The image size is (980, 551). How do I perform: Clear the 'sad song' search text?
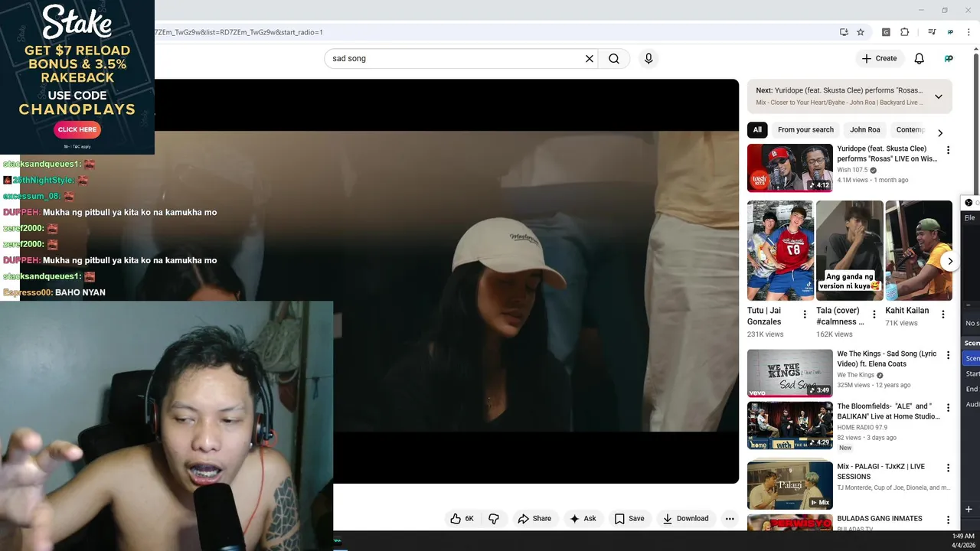pyautogui.click(x=590, y=58)
